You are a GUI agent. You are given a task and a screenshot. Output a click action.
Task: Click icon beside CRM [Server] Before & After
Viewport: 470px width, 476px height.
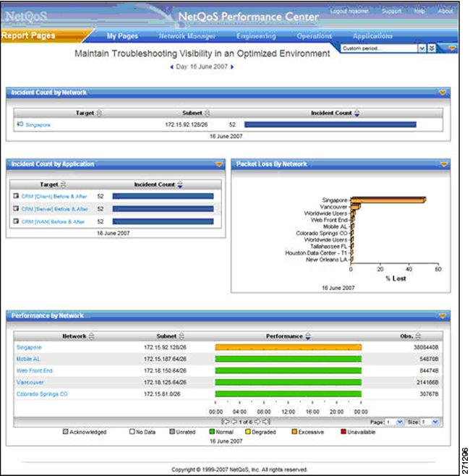coord(16,208)
